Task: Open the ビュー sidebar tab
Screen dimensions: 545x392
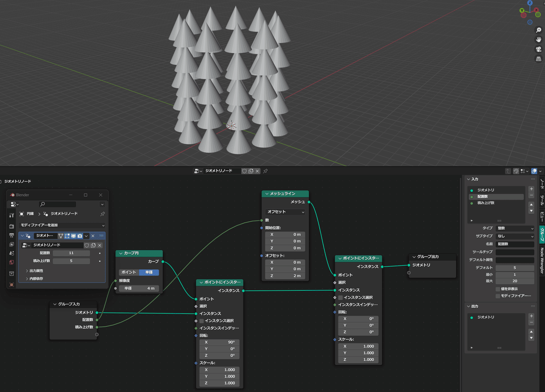Action: tap(541, 216)
